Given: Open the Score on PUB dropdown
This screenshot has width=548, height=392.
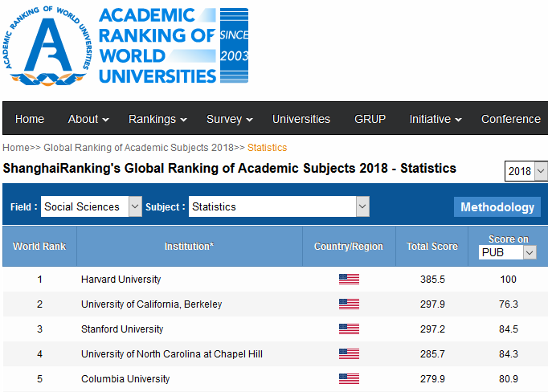Looking at the screenshot, I should pyautogui.click(x=508, y=252).
